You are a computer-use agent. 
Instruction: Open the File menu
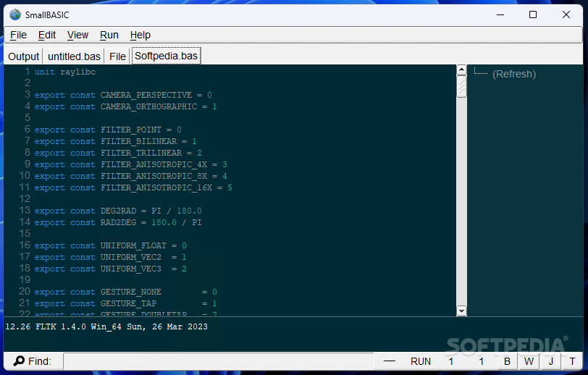tap(18, 35)
